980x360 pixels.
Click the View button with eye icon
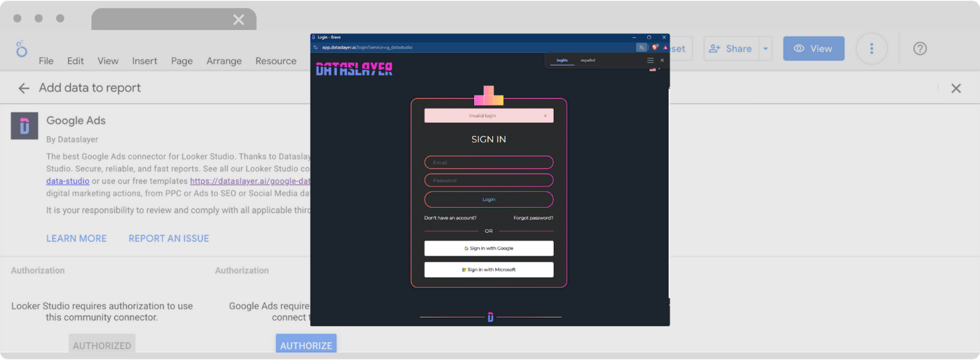(x=813, y=48)
